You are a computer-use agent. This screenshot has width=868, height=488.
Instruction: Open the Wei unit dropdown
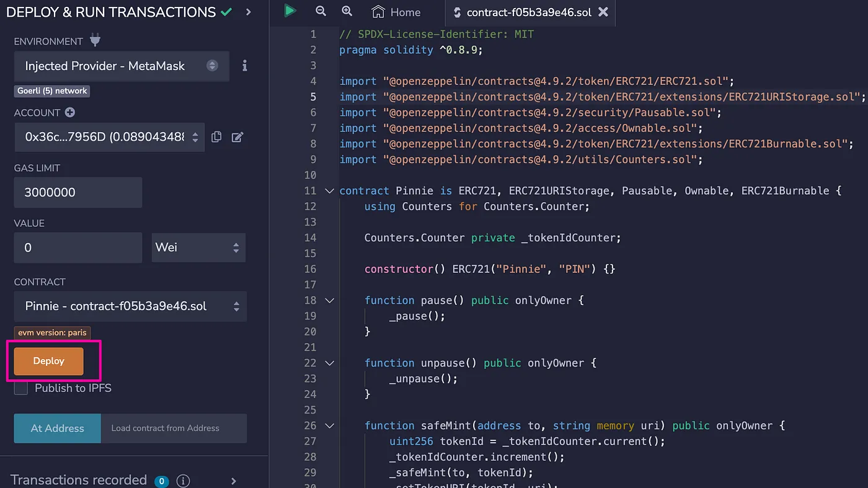pyautogui.click(x=198, y=247)
